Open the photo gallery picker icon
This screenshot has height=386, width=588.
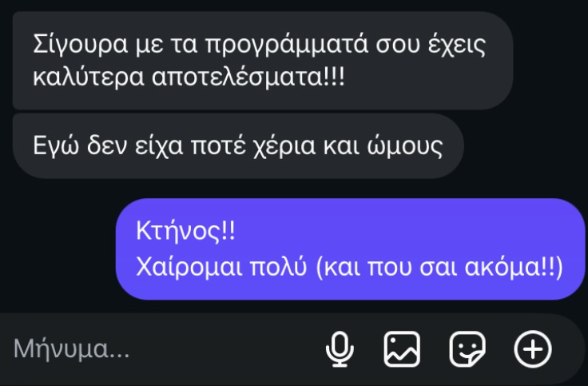coord(402,349)
